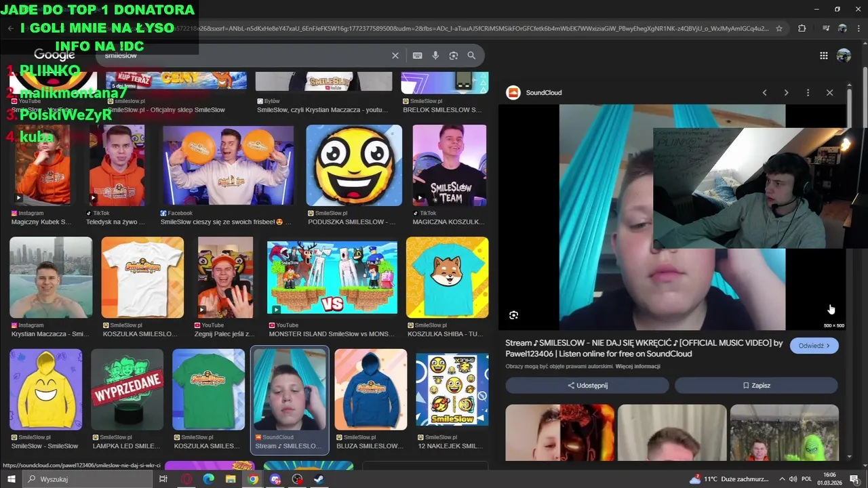The image size is (868, 488).
Task: Open the Więcej informacji link
Action: click(637, 367)
